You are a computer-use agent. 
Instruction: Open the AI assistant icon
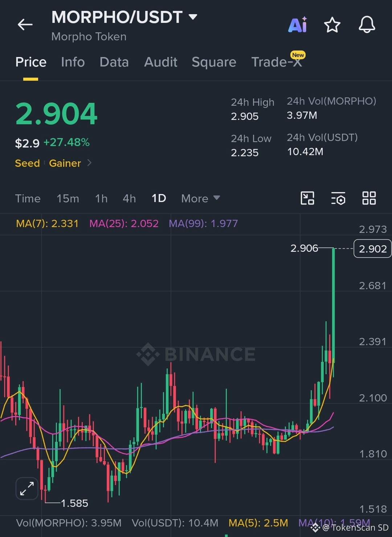[298, 25]
